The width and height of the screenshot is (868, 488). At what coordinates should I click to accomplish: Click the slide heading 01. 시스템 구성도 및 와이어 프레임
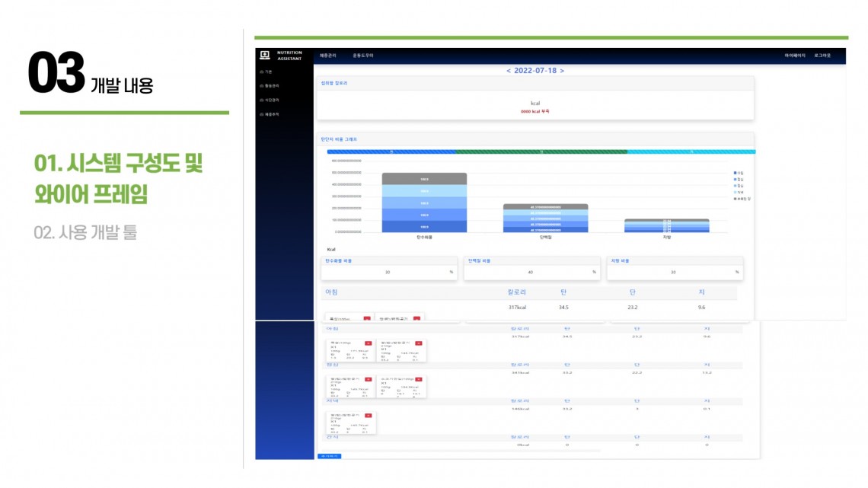pyautogui.click(x=119, y=179)
